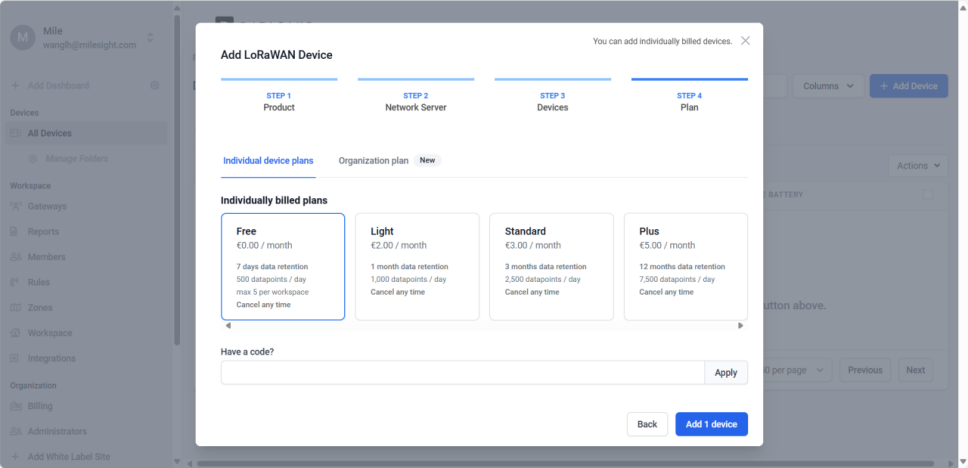Focus the Have a code input field
The image size is (968, 468).
point(462,372)
